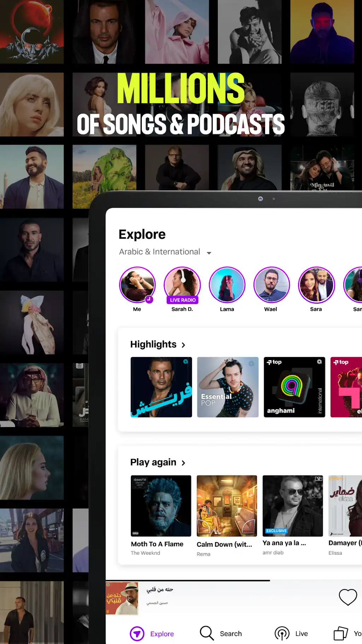Tap the EXCLUSIVE badge on cover

click(276, 531)
